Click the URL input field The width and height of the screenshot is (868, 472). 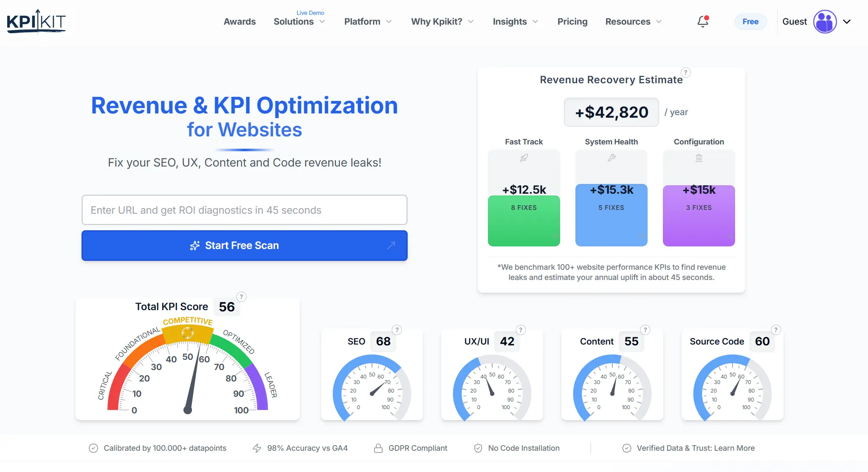[245, 210]
